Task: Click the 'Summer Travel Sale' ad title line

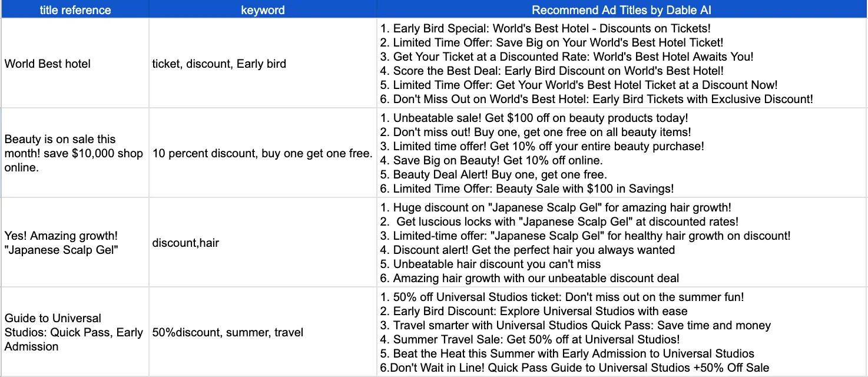Action: pos(530,339)
